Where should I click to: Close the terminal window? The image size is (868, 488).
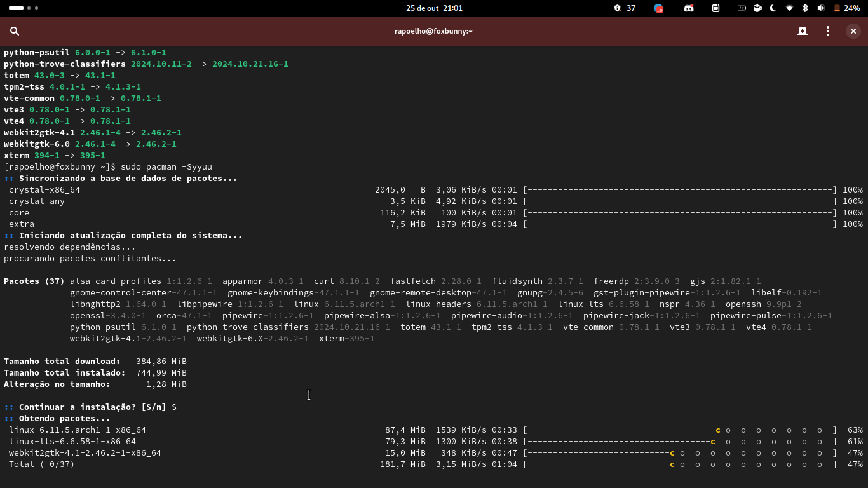[x=853, y=31]
